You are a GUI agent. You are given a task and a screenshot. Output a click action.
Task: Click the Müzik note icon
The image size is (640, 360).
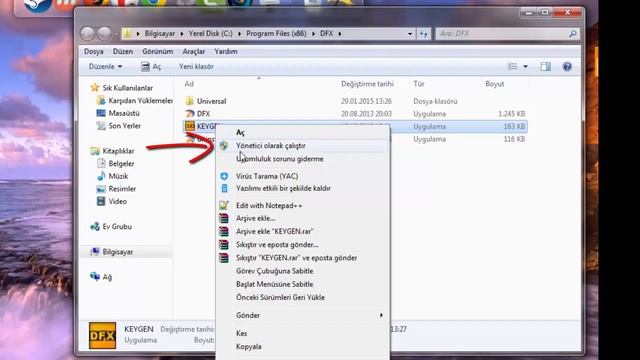[101, 176]
